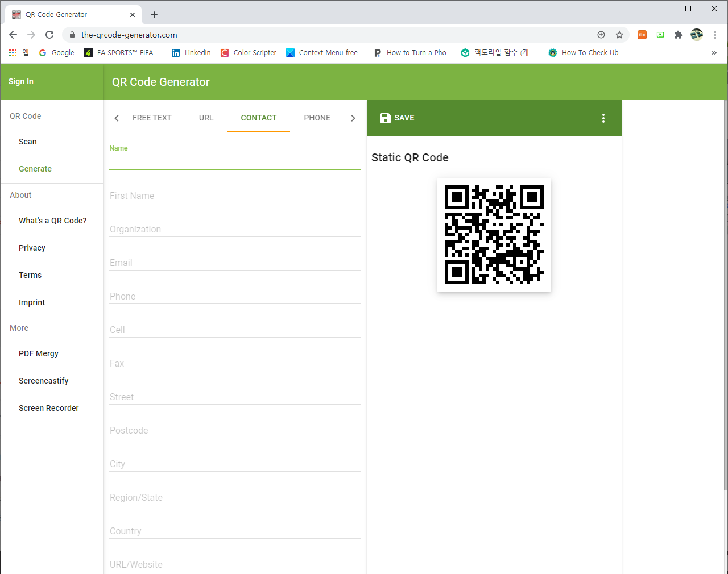Click the Street field

point(235,397)
